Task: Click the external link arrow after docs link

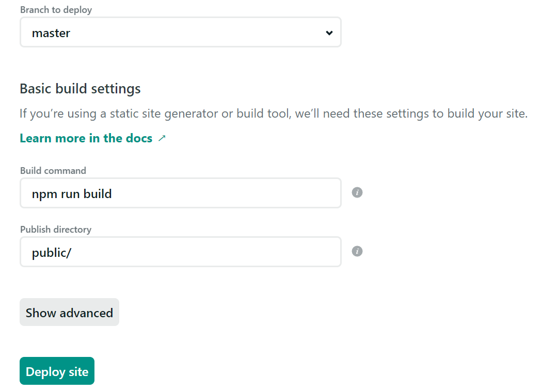Action: [x=162, y=138]
